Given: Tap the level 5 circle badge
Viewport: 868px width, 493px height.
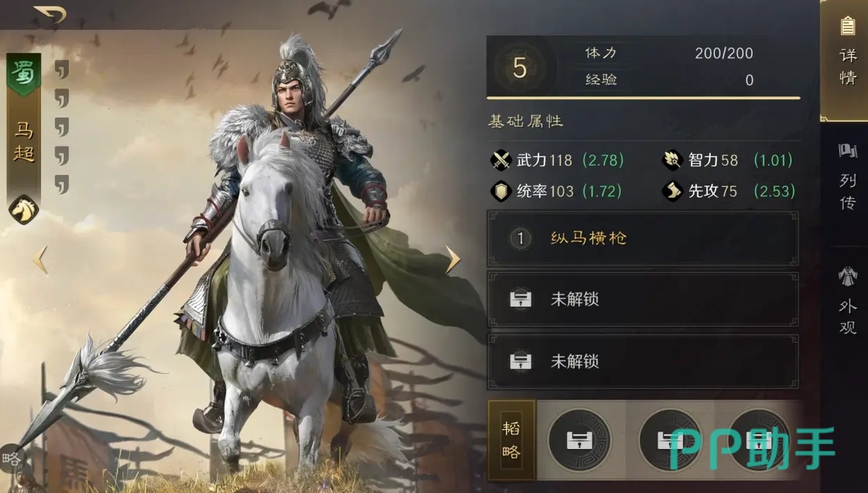Looking at the screenshot, I should pos(520,68).
